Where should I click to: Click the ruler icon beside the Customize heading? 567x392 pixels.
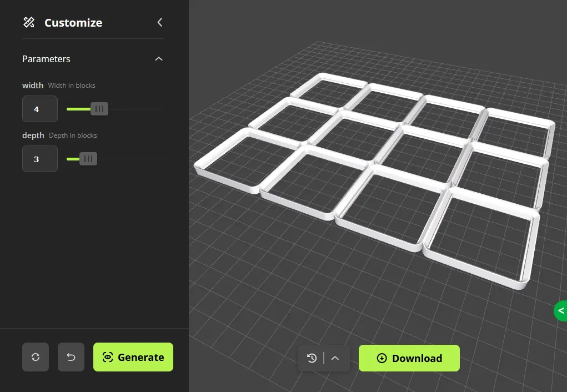pyautogui.click(x=29, y=22)
